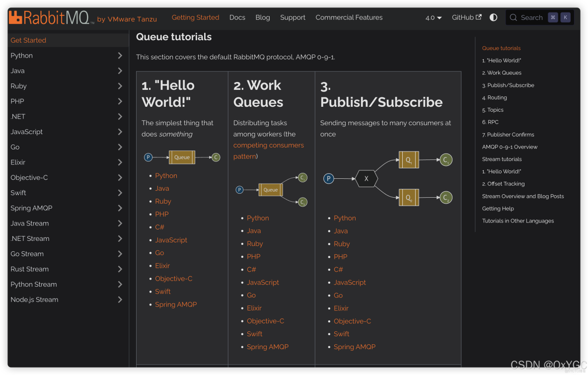The height and width of the screenshot is (375, 588).
Task: Click the Work Queues diagram image
Action: tap(271, 190)
